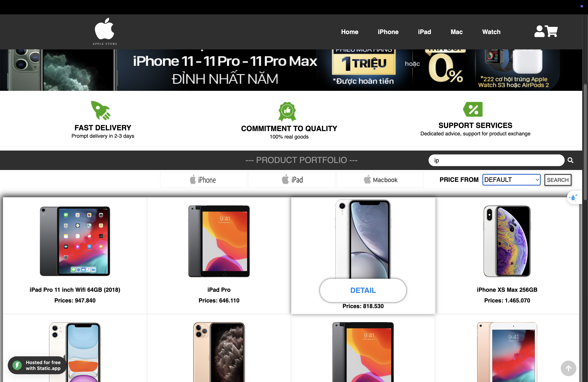Click the green rocket Fast Delivery icon
588x382 pixels.
click(x=101, y=110)
